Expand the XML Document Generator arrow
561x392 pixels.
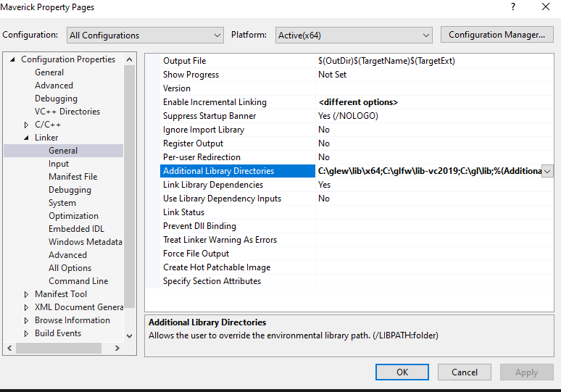[x=26, y=307]
